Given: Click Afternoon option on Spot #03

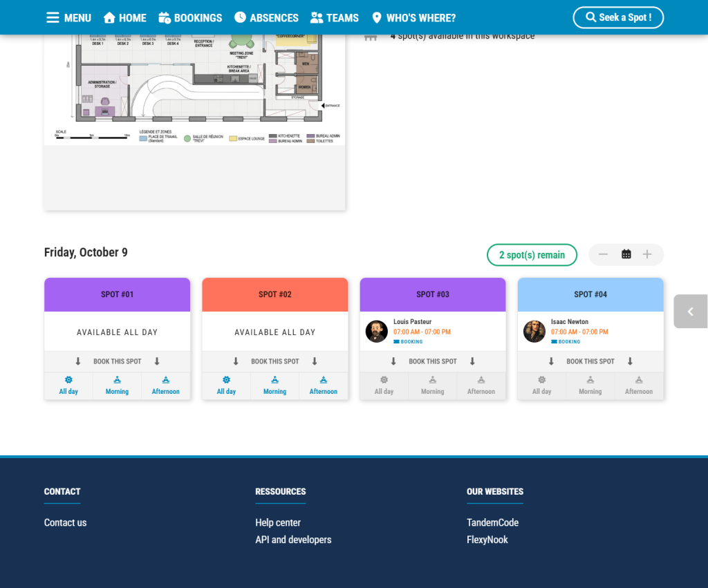Looking at the screenshot, I should pos(481,386).
